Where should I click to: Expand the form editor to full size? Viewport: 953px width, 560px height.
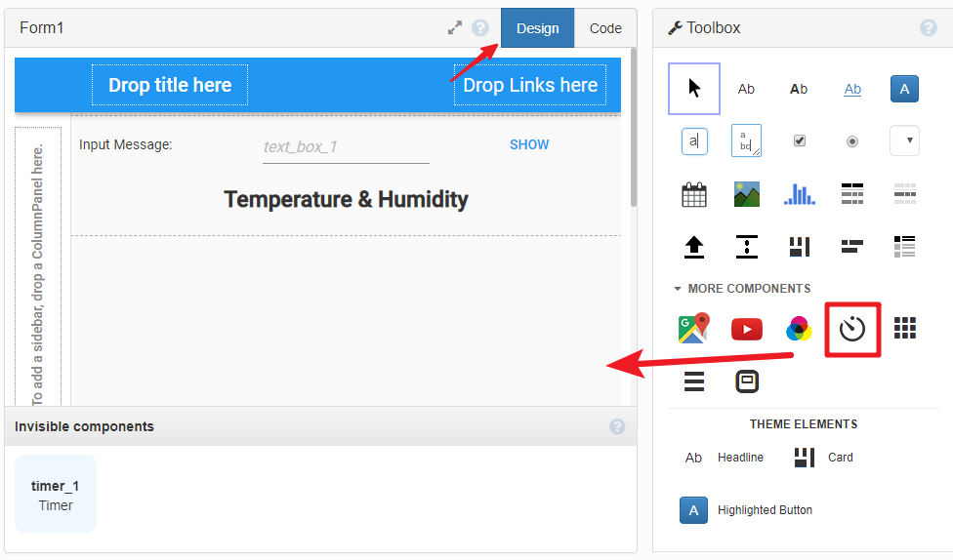(x=455, y=28)
